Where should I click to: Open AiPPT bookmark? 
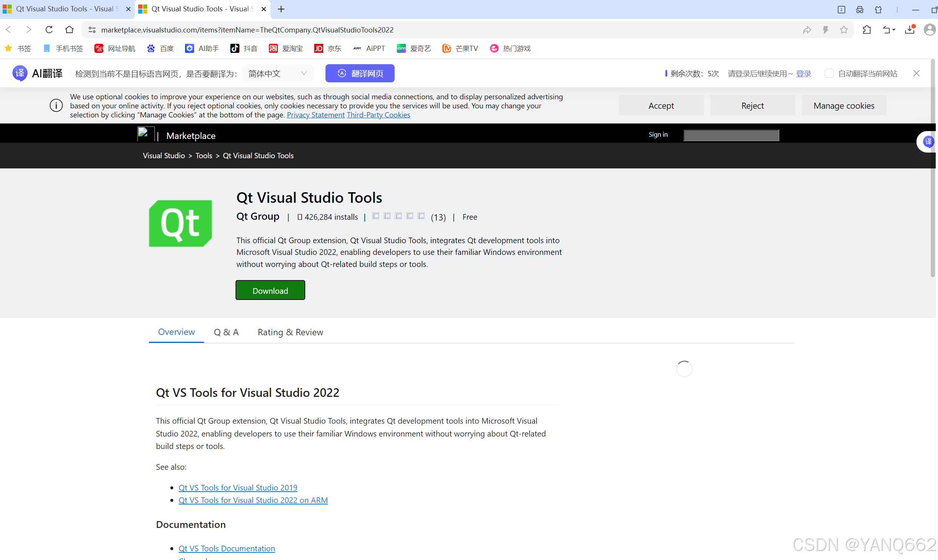click(x=369, y=48)
